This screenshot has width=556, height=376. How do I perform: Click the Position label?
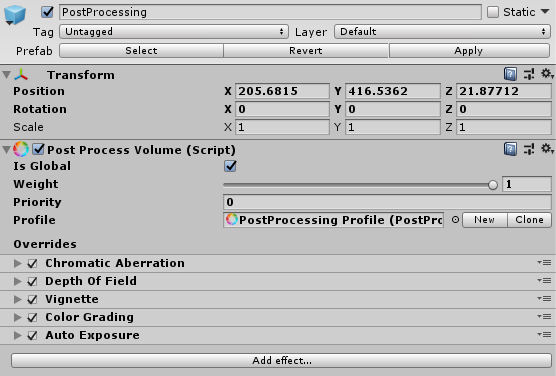(39, 91)
